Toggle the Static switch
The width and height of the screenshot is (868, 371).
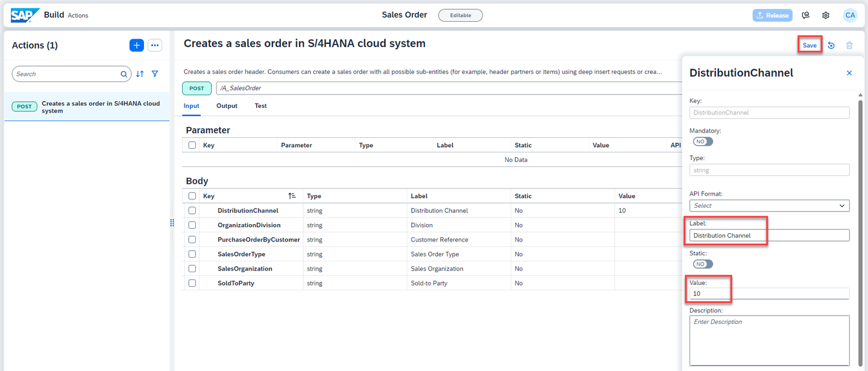tap(703, 264)
